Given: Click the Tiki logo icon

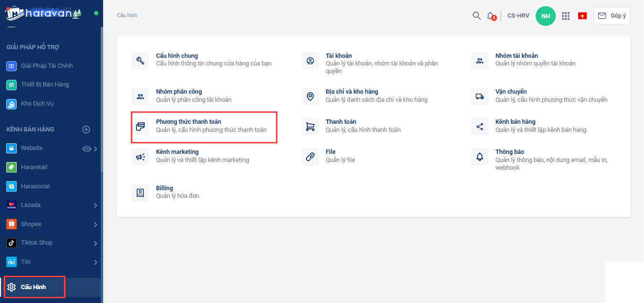Looking at the screenshot, I should coord(11,262).
